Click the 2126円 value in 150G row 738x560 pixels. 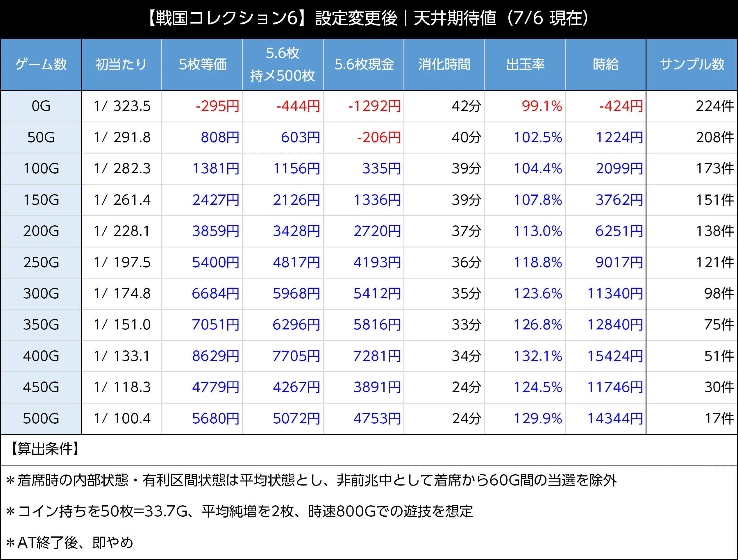click(296, 200)
